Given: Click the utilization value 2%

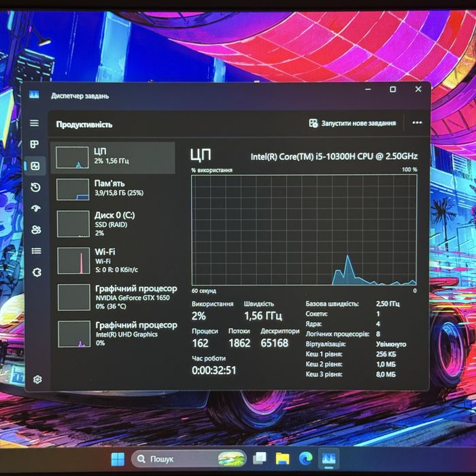Looking at the screenshot, I should (x=199, y=316).
